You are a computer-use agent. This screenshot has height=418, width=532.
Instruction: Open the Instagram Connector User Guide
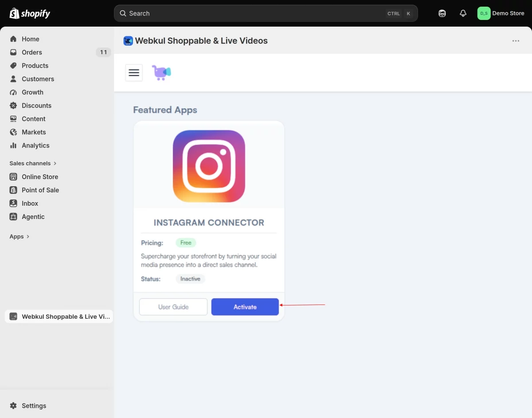pyautogui.click(x=173, y=307)
